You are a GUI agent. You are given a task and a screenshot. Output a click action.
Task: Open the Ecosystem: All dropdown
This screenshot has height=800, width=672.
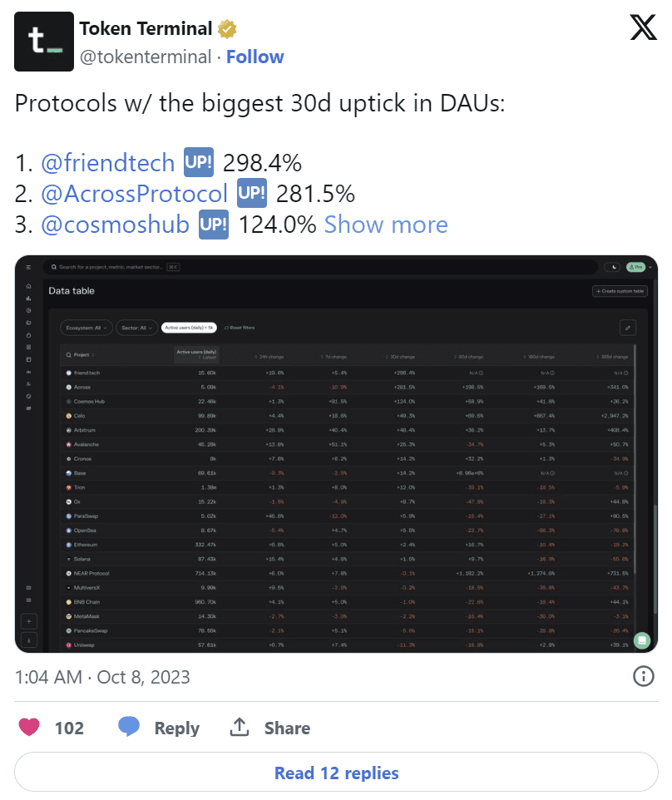(87, 328)
